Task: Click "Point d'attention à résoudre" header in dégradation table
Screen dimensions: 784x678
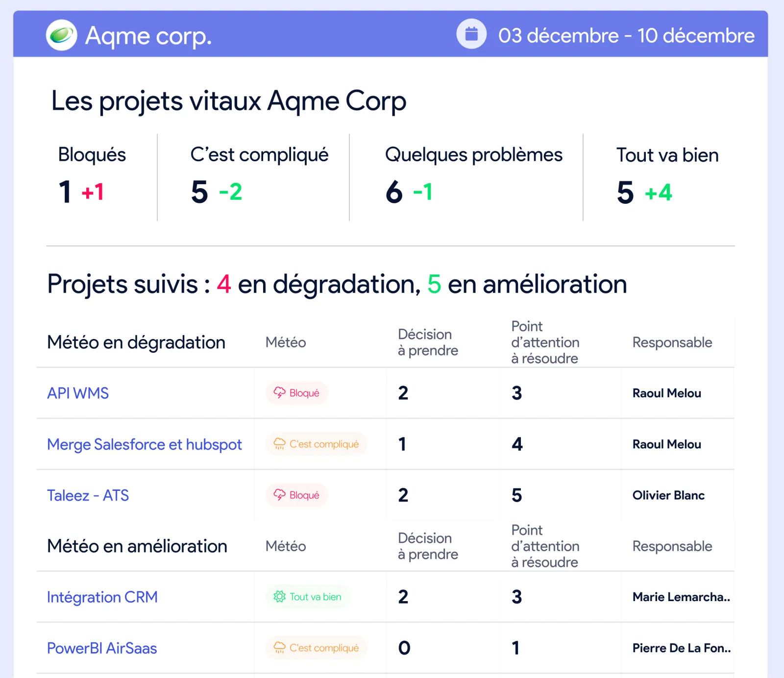Action: (545, 342)
